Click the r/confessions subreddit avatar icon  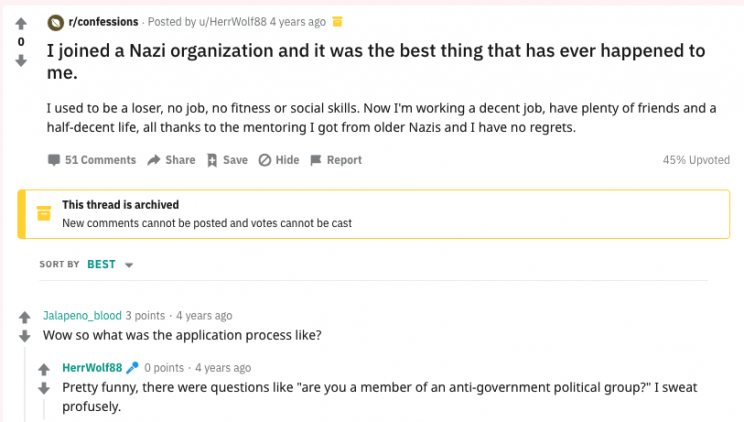(54, 21)
